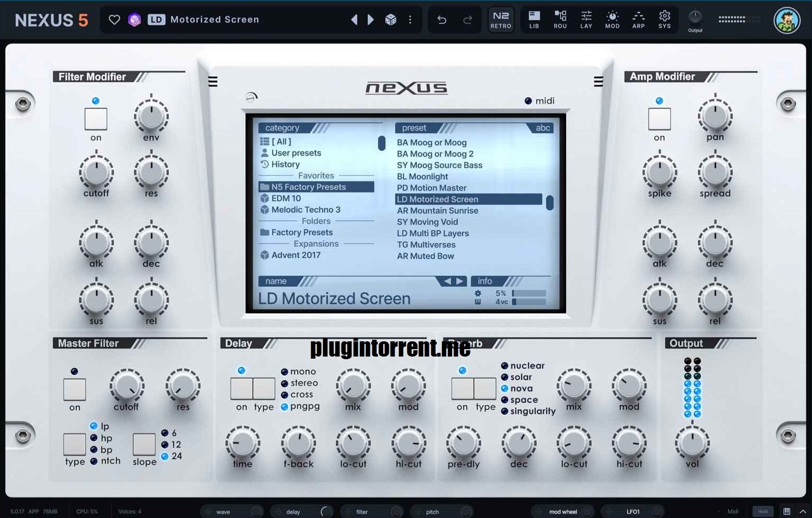812x518 pixels.
Task: Load the BL Moonlight preset
Action: [423, 177]
